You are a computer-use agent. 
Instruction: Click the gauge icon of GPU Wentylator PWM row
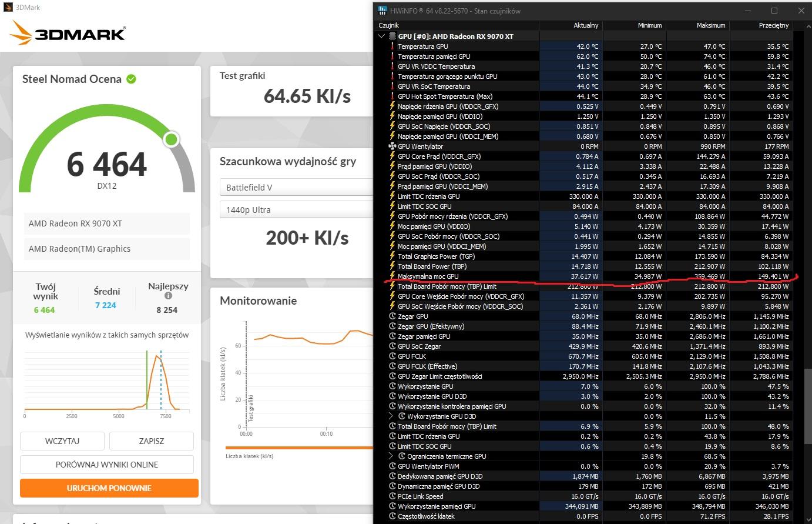coord(392,466)
